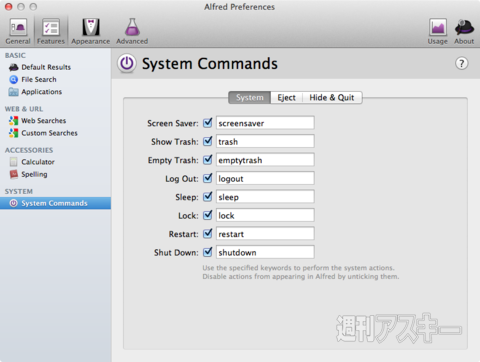The height and width of the screenshot is (362, 480).
Task: Uncheck the Log Out checkbox
Action: pyautogui.click(x=208, y=178)
